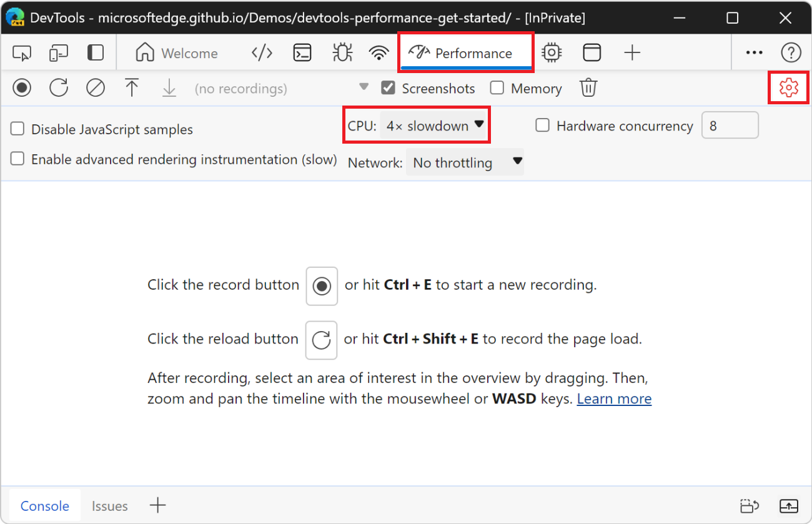
Task: Open the CPU 4× slowdown dropdown
Action: click(434, 126)
